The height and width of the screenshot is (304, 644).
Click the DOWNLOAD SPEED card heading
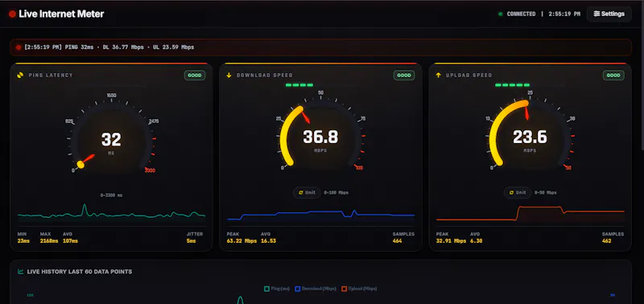(x=265, y=76)
